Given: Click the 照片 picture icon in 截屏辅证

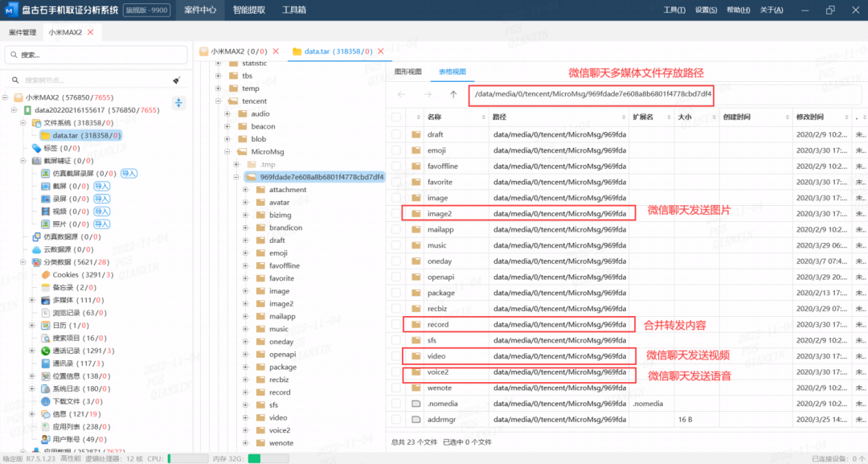Looking at the screenshot, I should click(45, 224).
